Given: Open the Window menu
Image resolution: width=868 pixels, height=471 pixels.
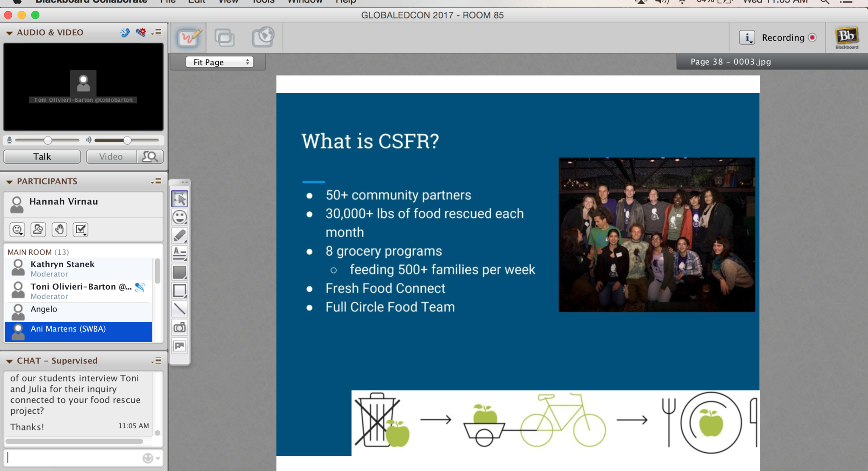Looking at the screenshot, I should (x=305, y=2).
